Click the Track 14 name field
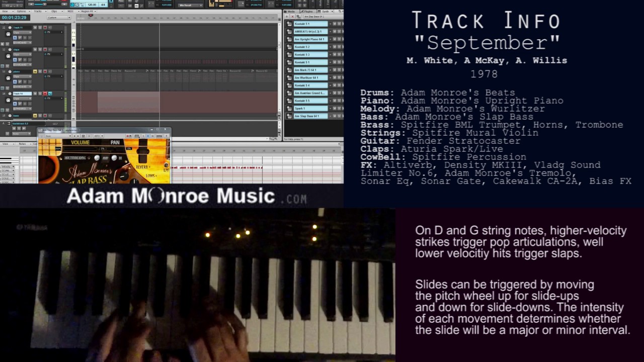644x362 pixels. pos(22,94)
